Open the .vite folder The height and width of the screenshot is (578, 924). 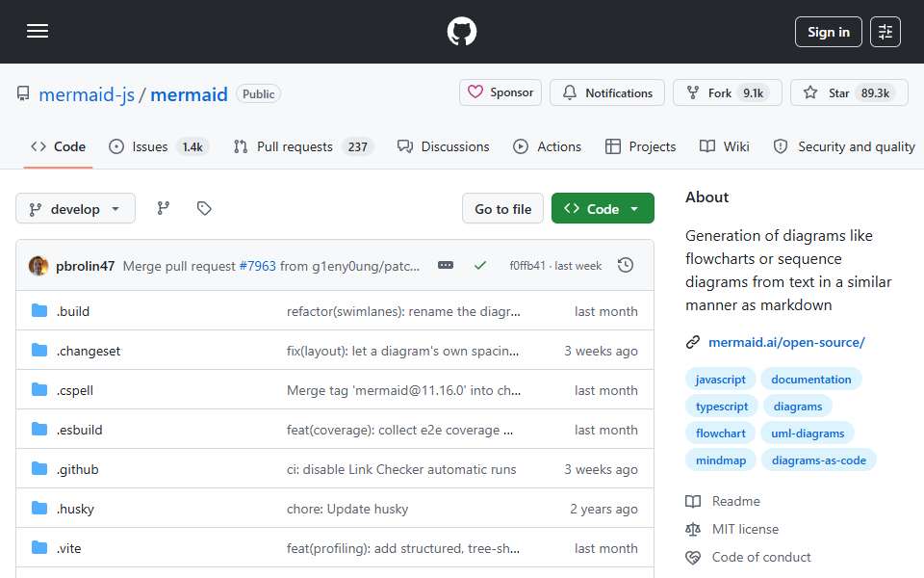pos(69,548)
